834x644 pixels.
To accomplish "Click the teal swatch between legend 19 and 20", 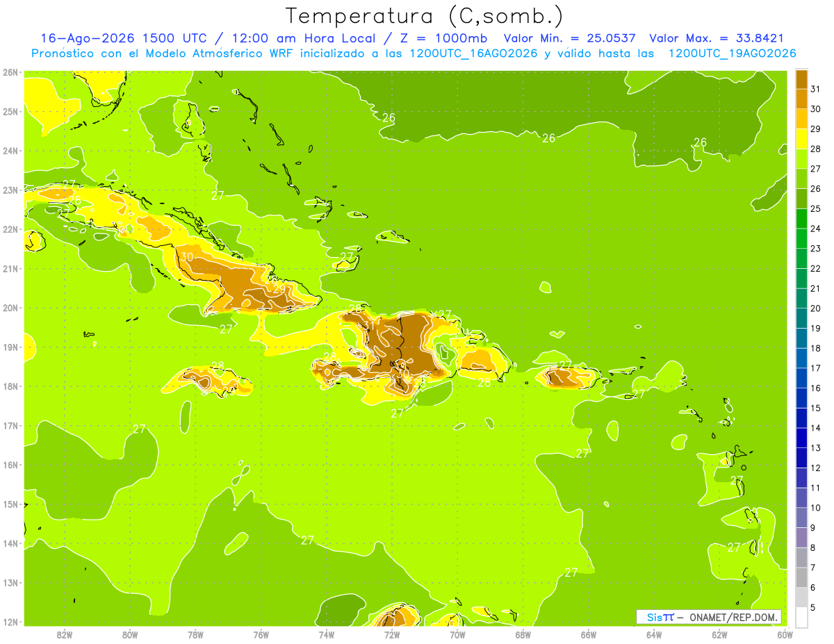I will pyautogui.click(x=802, y=318).
